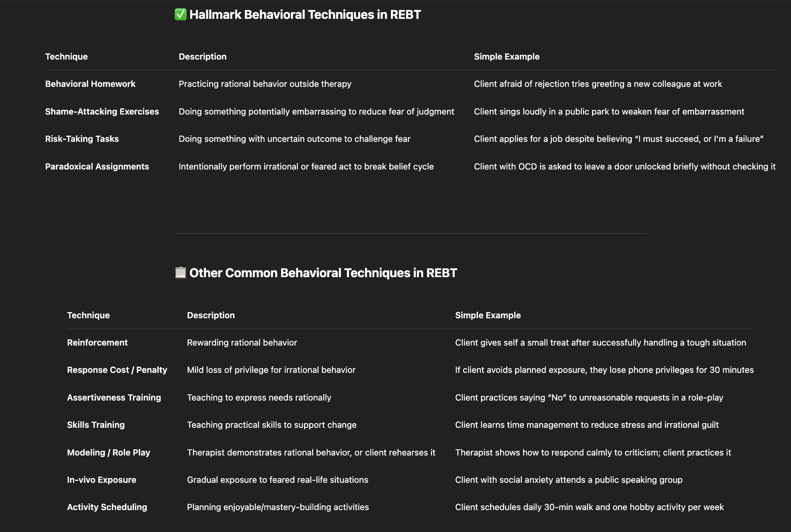Select the Shame-Attacking Exercises cell

coord(102,111)
